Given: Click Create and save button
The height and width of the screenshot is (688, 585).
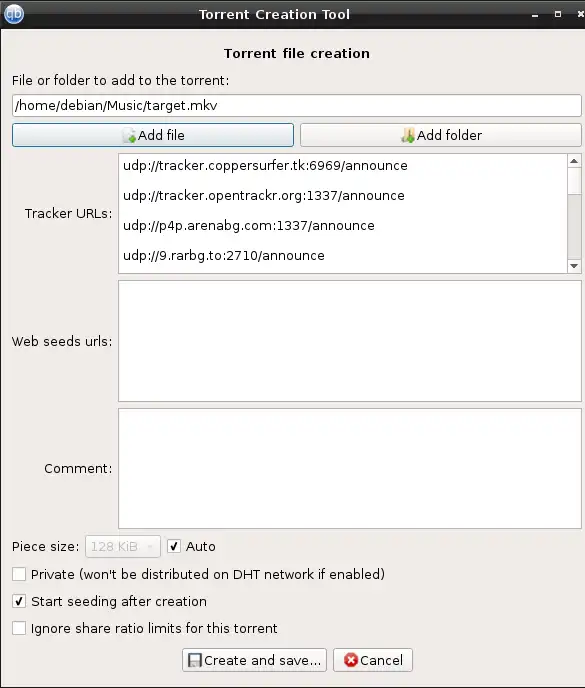Looking at the screenshot, I should (x=255, y=660).
